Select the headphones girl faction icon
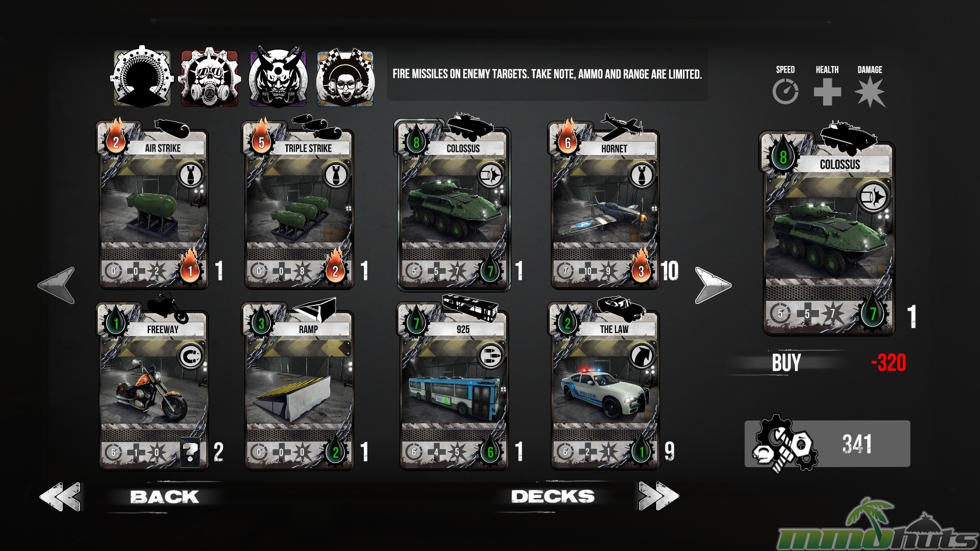Screen dimensions: 980x551 pos(345,78)
